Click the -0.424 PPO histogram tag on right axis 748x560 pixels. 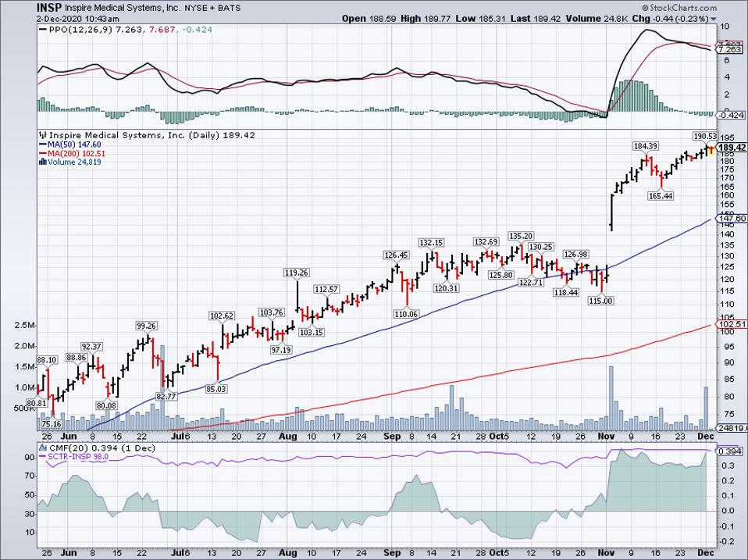[x=730, y=115]
